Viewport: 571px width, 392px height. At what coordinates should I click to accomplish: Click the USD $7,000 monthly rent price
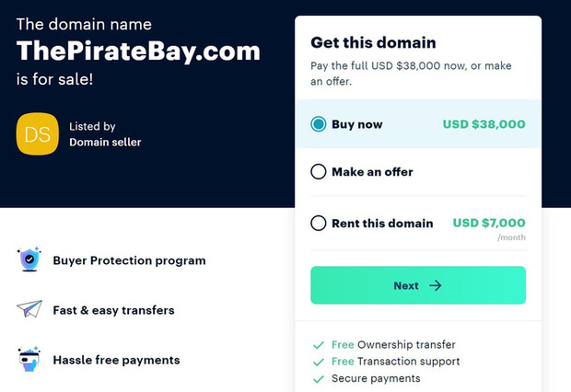489,223
